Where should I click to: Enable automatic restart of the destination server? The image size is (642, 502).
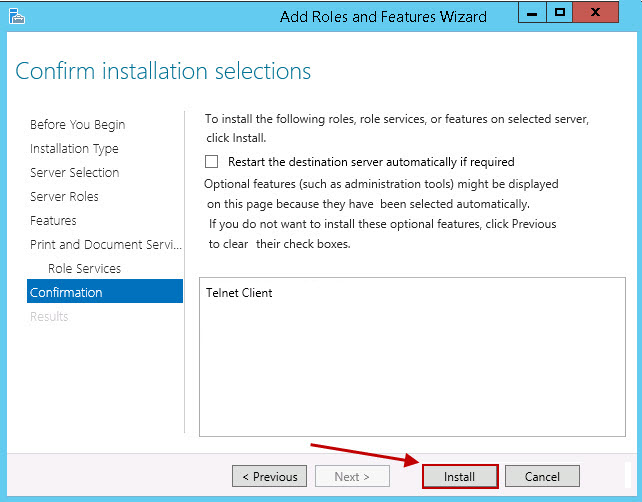tap(211, 161)
